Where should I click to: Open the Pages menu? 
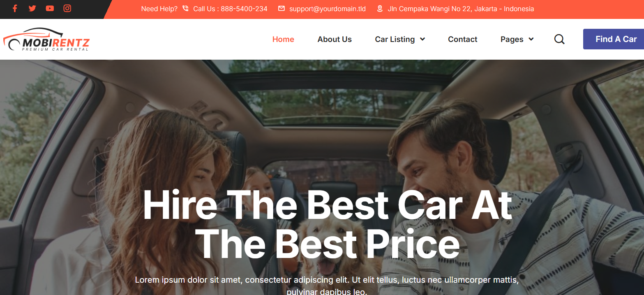512,39
